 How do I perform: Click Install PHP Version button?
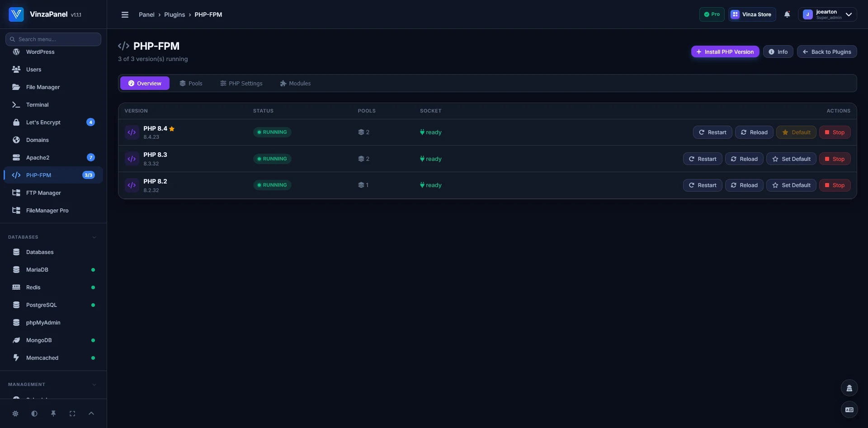click(725, 52)
